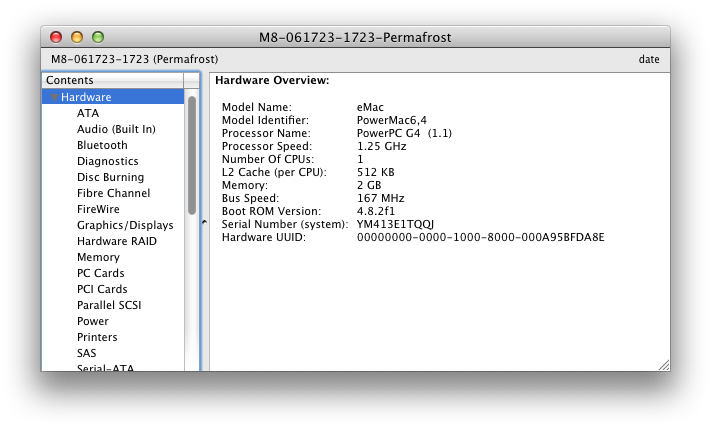Screen dimensions: 711x427
Task: Show Memory details
Action: [x=98, y=257]
